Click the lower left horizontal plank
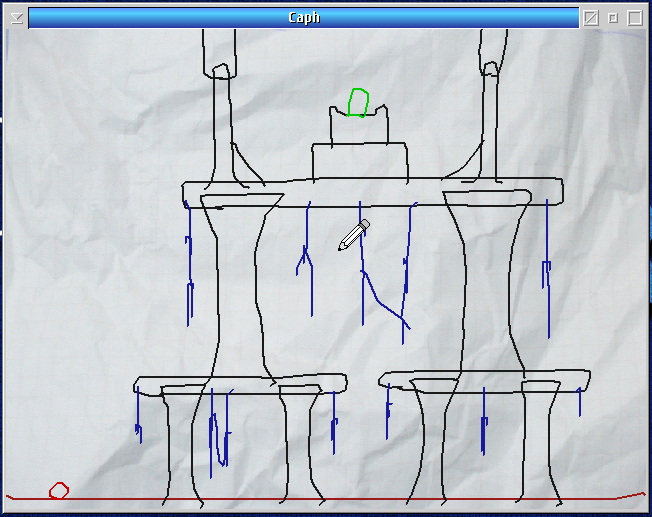 [x=240, y=385]
